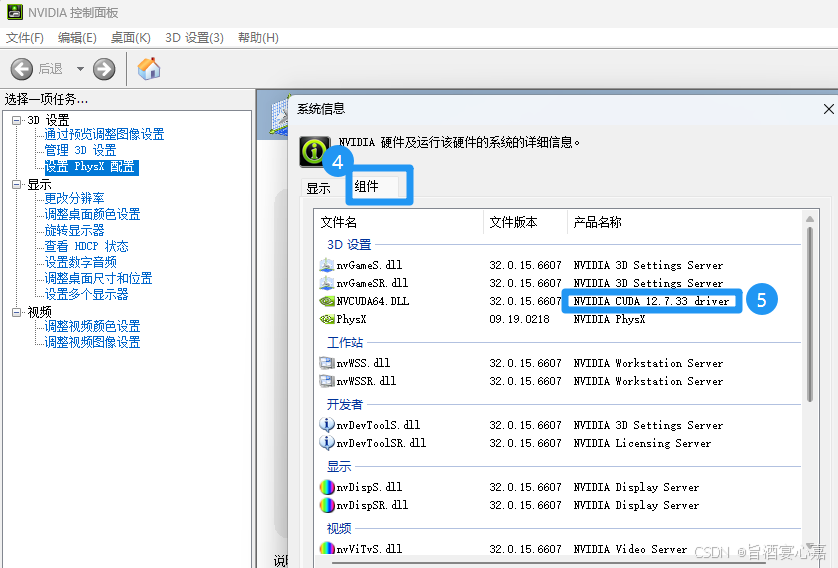
Task: Open 通过预览调整图像设置 task
Action: pyautogui.click(x=104, y=134)
